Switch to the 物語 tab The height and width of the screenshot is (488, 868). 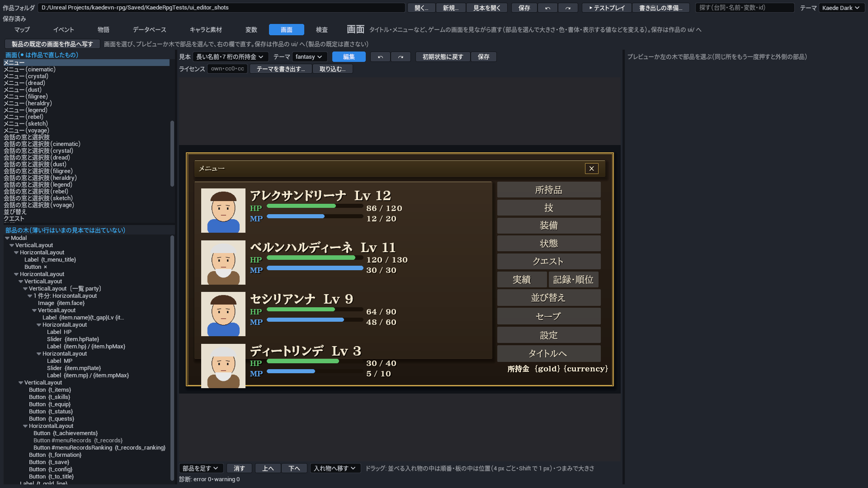tap(104, 30)
